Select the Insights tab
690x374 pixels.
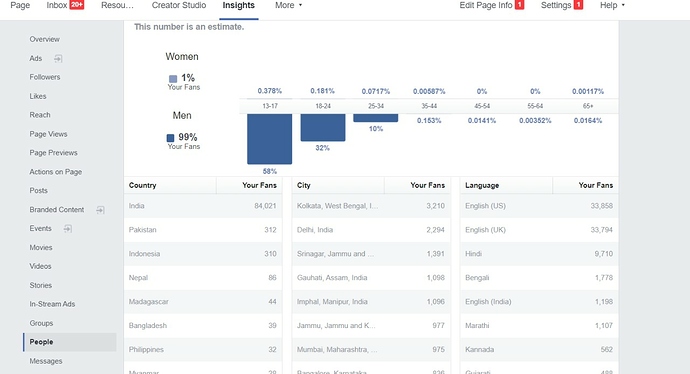point(239,5)
